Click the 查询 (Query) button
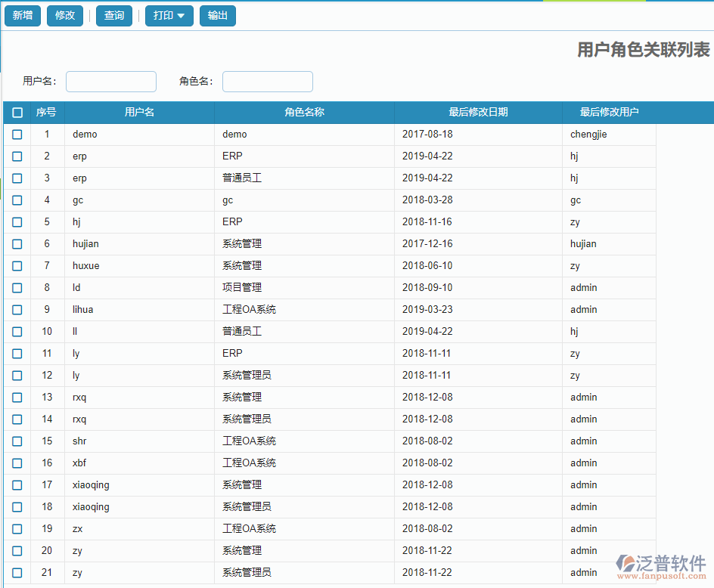 (113, 15)
